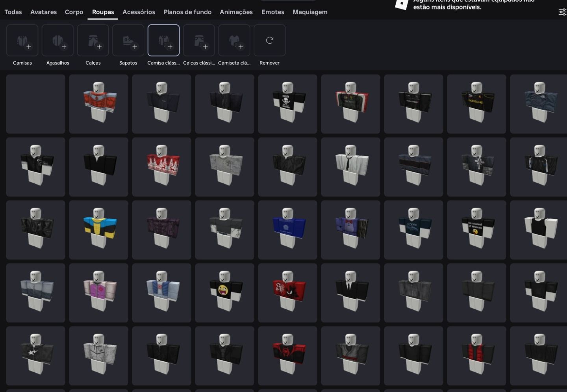Switch to the Todas tab
This screenshot has width=567, height=392.
13,12
